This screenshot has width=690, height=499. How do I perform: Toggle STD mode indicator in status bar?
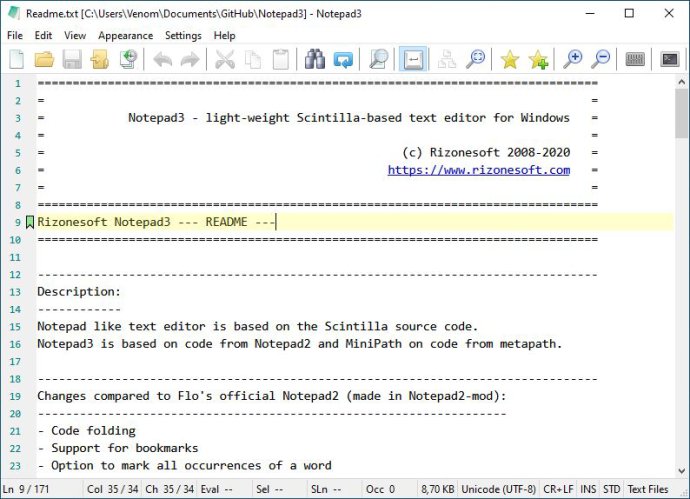tap(611, 489)
